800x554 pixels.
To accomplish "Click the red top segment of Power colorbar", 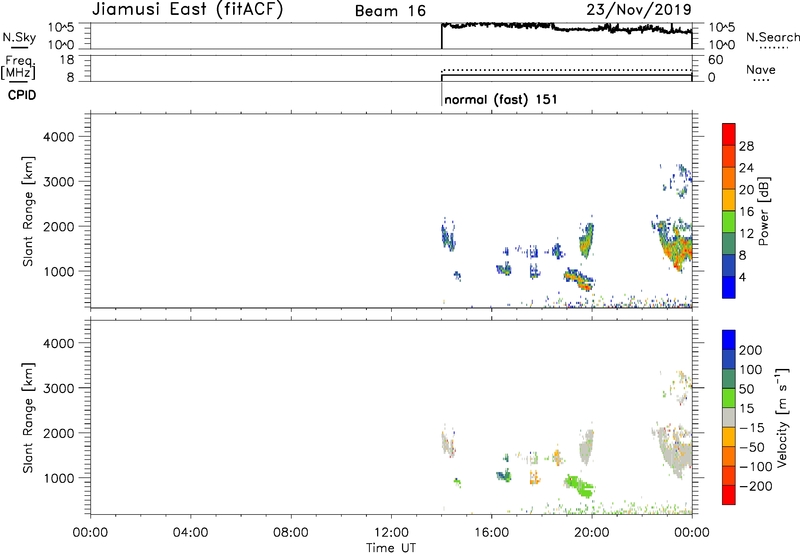I will coord(729,134).
